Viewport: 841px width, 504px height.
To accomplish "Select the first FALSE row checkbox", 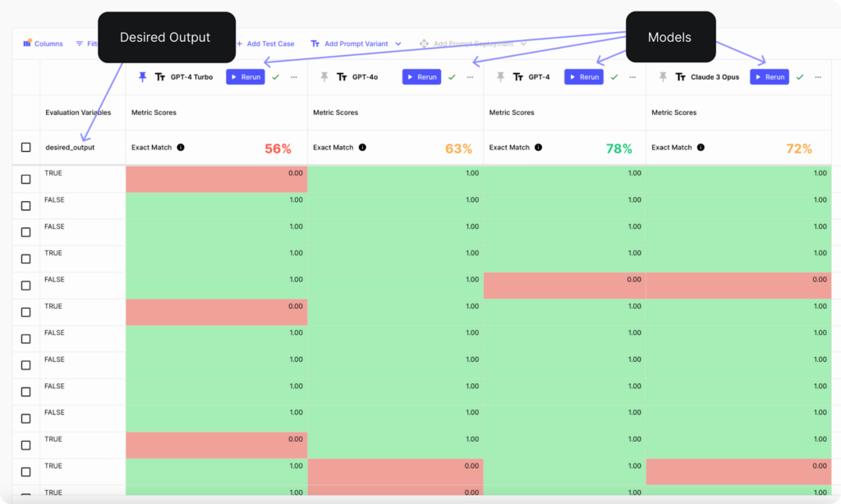I will [x=25, y=206].
